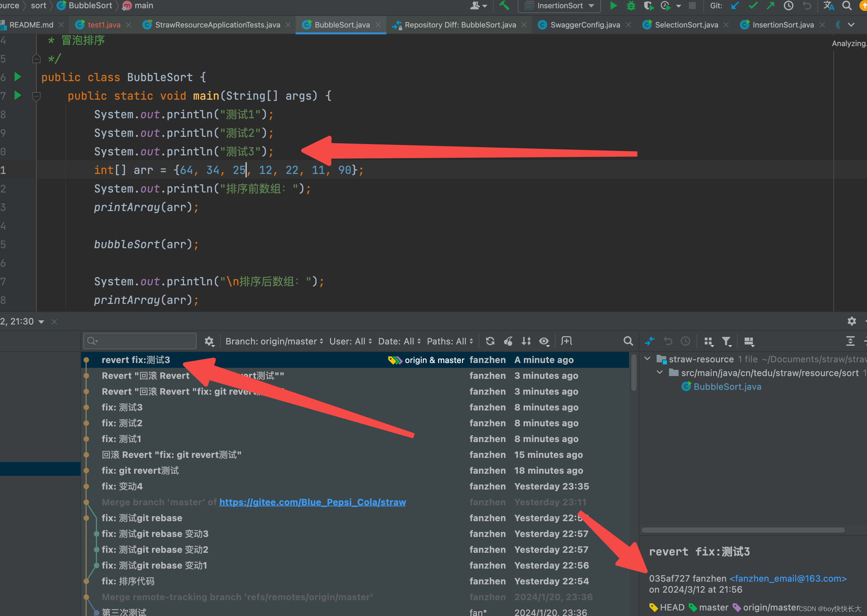The width and height of the screenshot is (867, 616).
Task: Click in Git log search field
Action: pyautogui.click(x=140, y=341)
